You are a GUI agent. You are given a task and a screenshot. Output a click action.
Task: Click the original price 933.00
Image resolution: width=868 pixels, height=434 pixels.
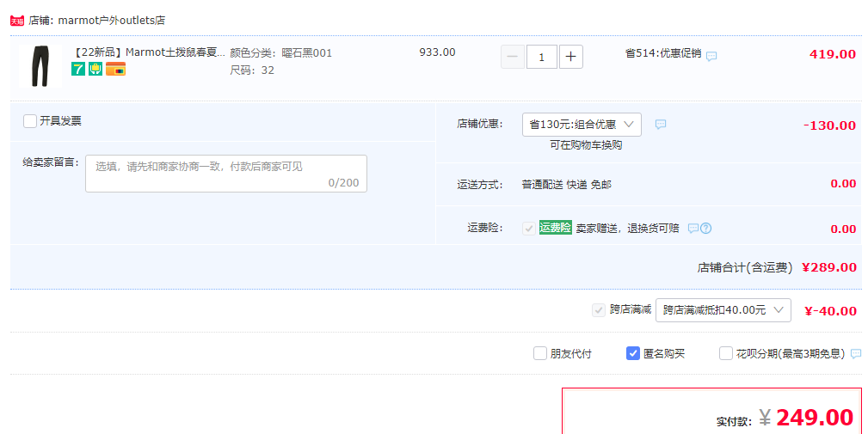(x=437, y=52)
